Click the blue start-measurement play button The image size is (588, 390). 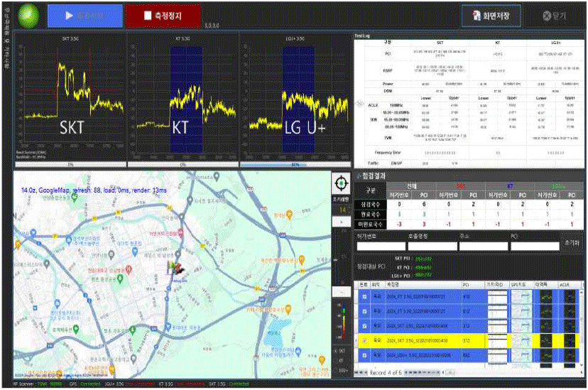[x=85, y=16]
